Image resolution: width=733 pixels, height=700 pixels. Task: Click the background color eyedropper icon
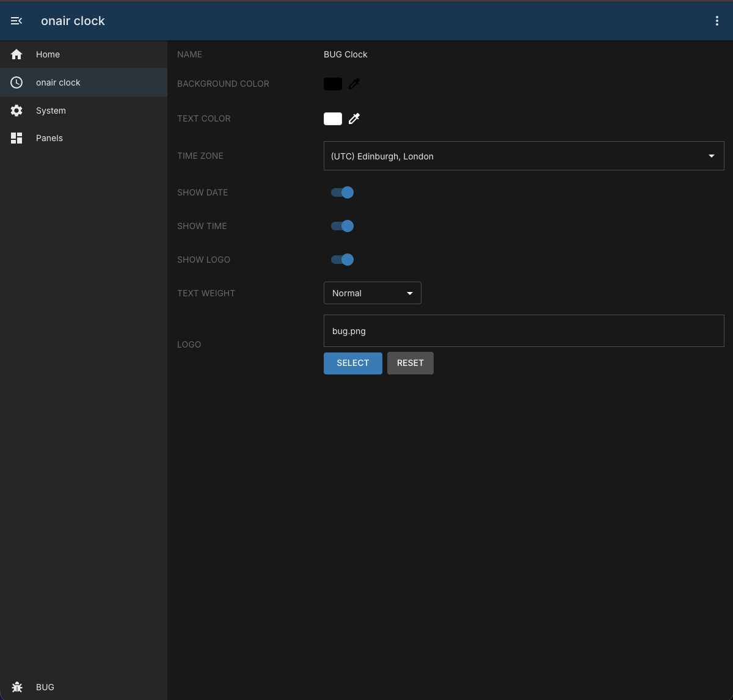tap(354, 84)
